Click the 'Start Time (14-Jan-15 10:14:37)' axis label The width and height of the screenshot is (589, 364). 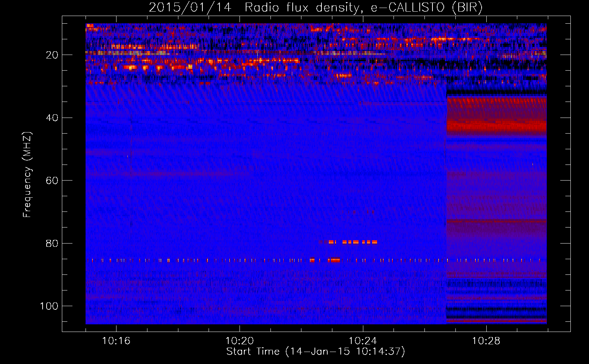pyautogui.click(x=316, y=352)
